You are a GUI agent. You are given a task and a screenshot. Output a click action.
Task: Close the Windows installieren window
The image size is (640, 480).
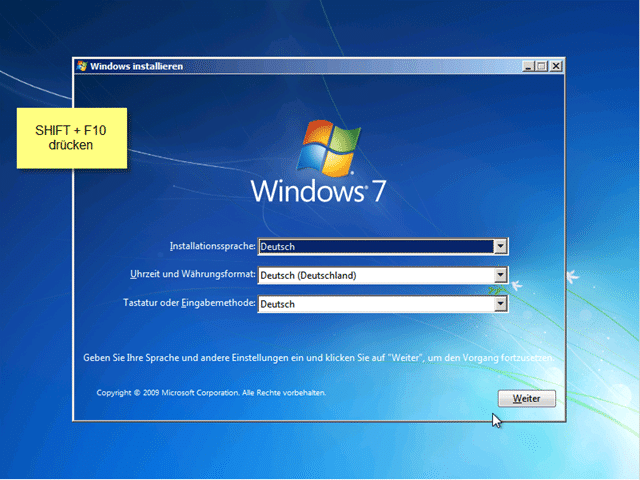click(556, 66)
